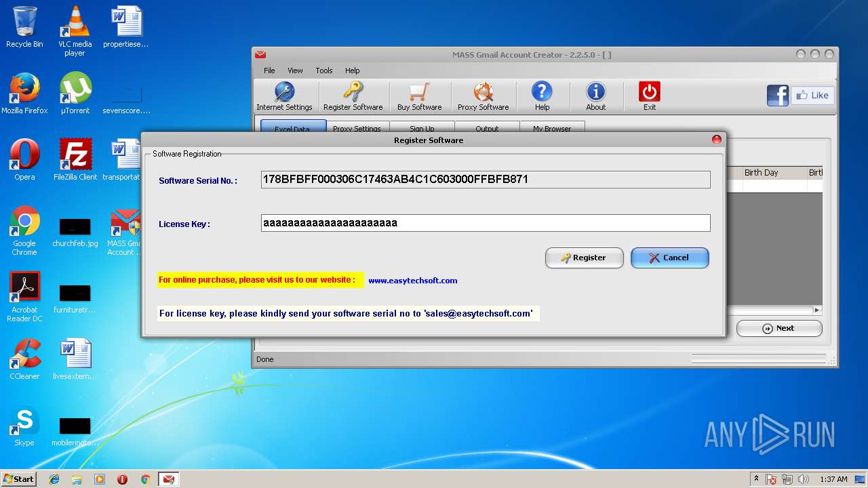The height and width of the screenshot is (488, 868).
Task: Open propertiese Word document icon
Action: [126, 28]
